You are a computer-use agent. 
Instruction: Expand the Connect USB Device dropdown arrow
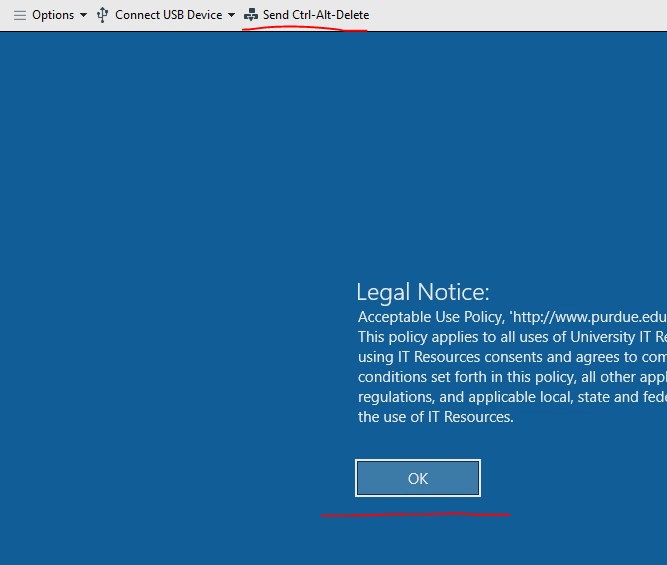[x=231, y=16]
